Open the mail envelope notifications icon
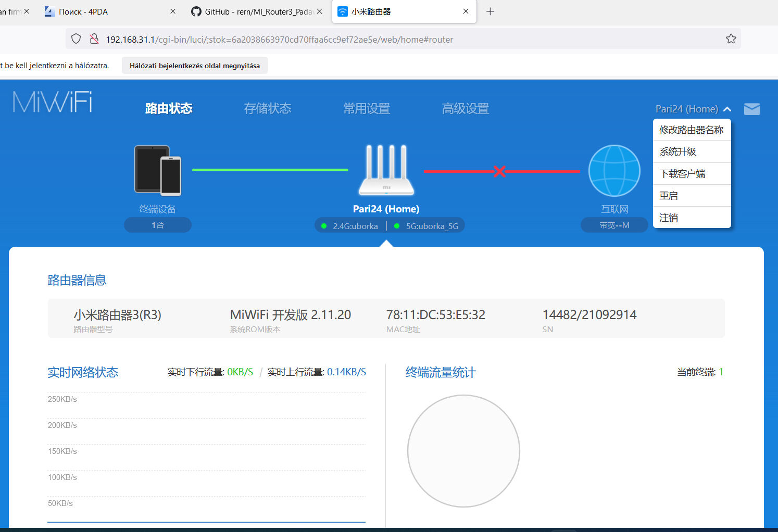The height and width of the screenshot is (532, 778). pyautogui.click(x=752, y=109)
